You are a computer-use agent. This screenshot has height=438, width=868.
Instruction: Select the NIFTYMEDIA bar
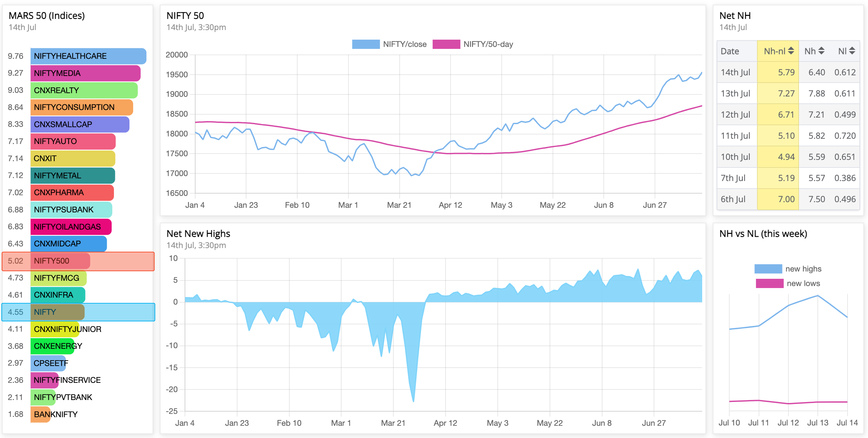pos(86,73)
